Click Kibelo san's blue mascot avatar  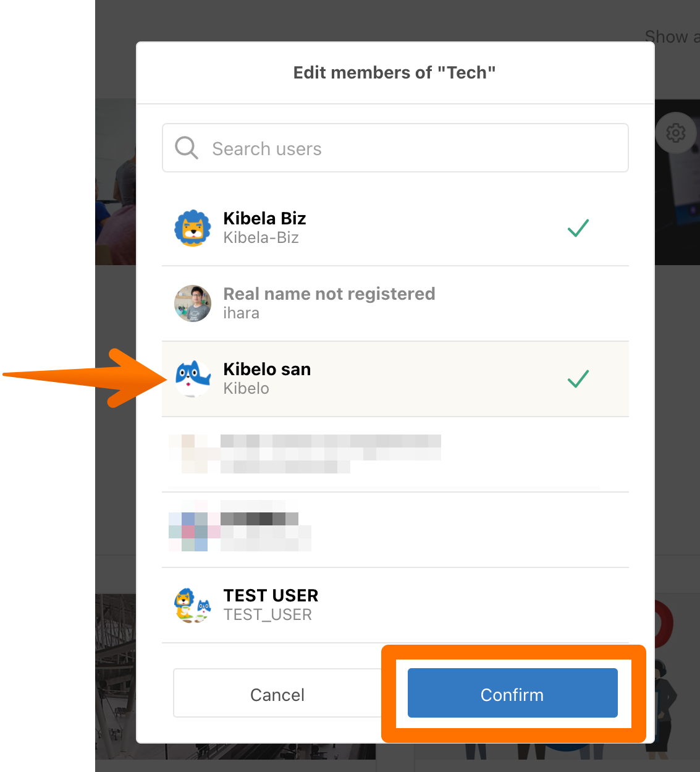point(193,378)
